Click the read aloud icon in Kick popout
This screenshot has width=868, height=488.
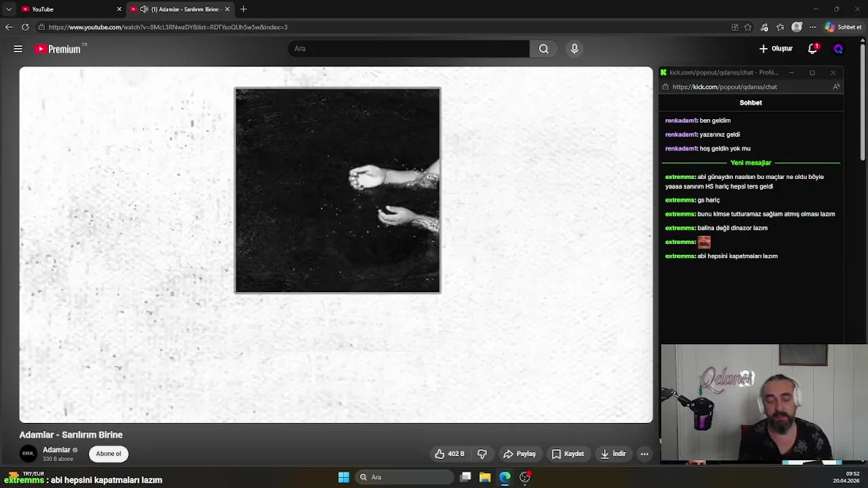click(836, 87)
